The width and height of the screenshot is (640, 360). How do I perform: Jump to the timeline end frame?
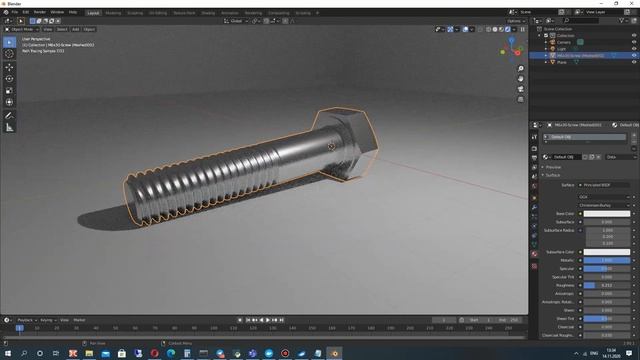(281, 320)
